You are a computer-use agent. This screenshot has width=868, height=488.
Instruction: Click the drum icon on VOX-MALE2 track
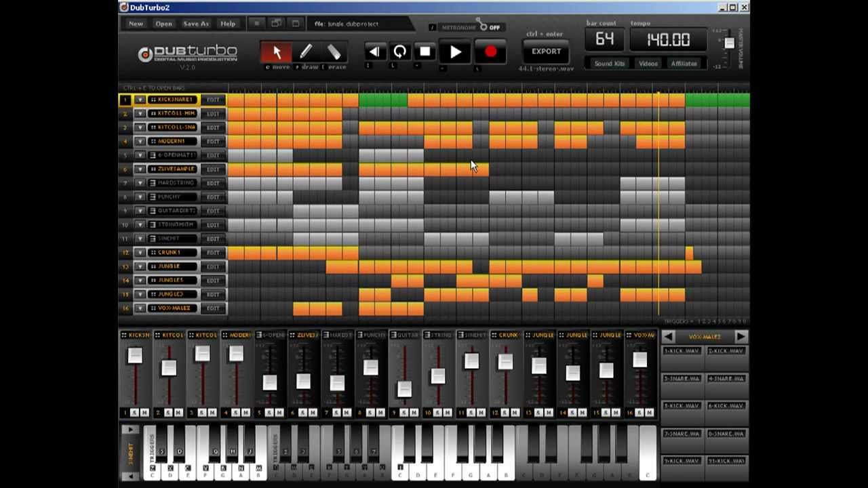coord(153,308)
